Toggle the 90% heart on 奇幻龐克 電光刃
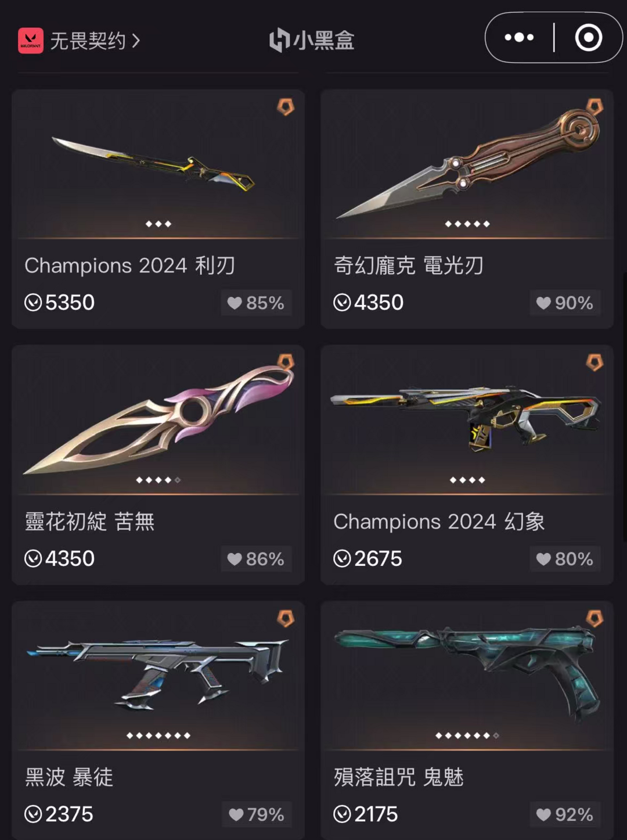The height and width of the screenshot is (840, 627). pyautogui.click(x=565, y=303)
